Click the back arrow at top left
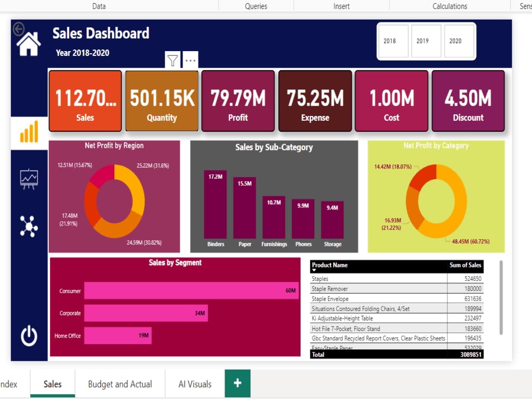This screenshot has width=532, height=399. (20, 29)
